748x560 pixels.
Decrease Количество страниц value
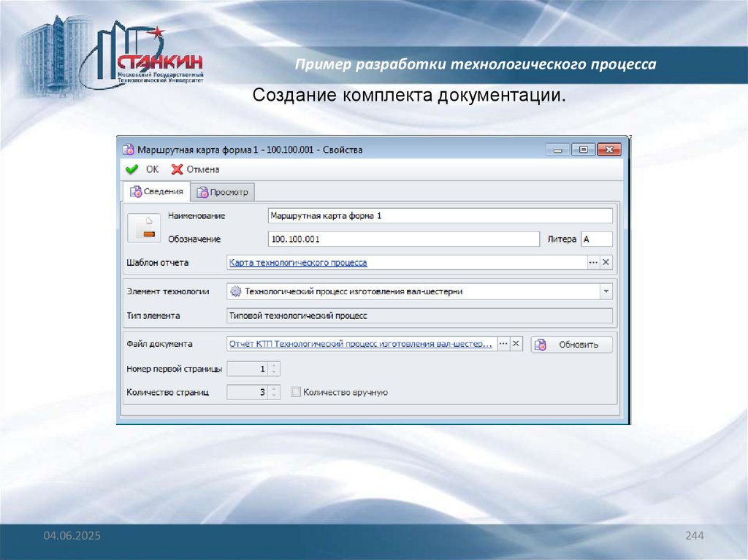(274, 396)
